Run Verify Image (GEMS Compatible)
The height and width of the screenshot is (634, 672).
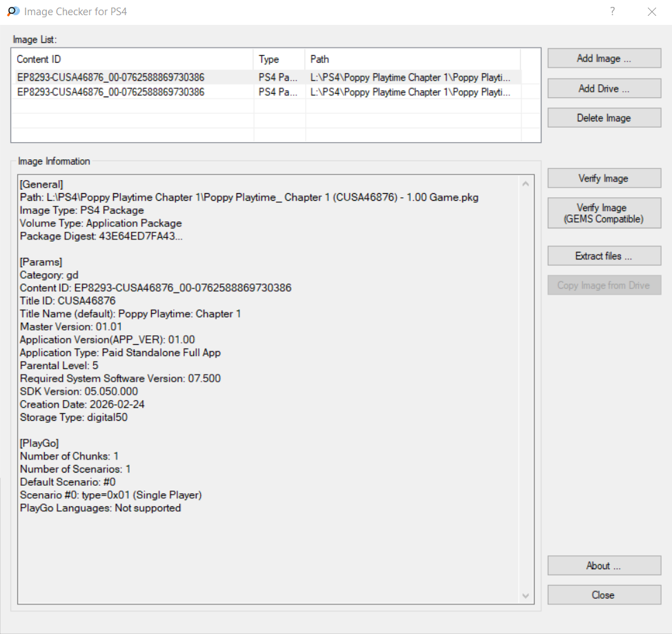pos(604,213)
